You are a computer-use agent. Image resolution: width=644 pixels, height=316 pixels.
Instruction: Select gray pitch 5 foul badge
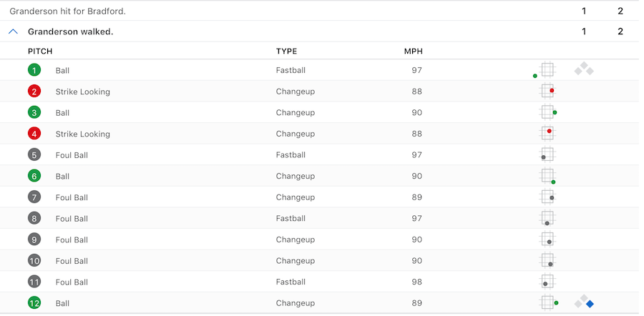pos(34,154)
